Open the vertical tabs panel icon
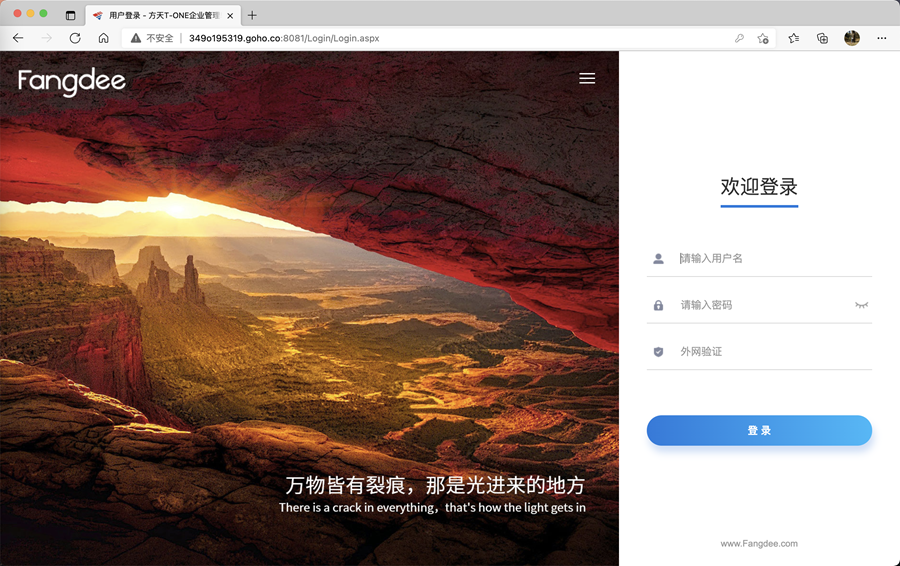 pyautogui.click(x=71, y=15)
